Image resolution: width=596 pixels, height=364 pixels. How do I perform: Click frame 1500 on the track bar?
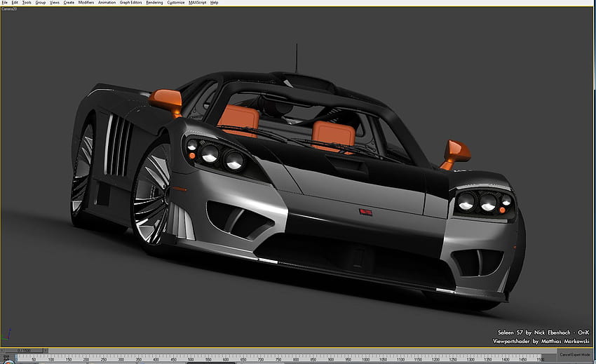540,359
